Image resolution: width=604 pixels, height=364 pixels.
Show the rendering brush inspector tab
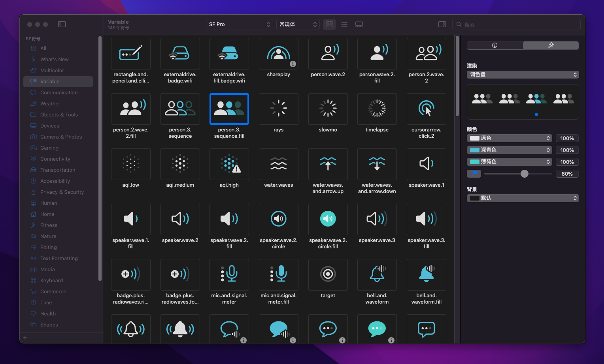[x=551, y=45]
